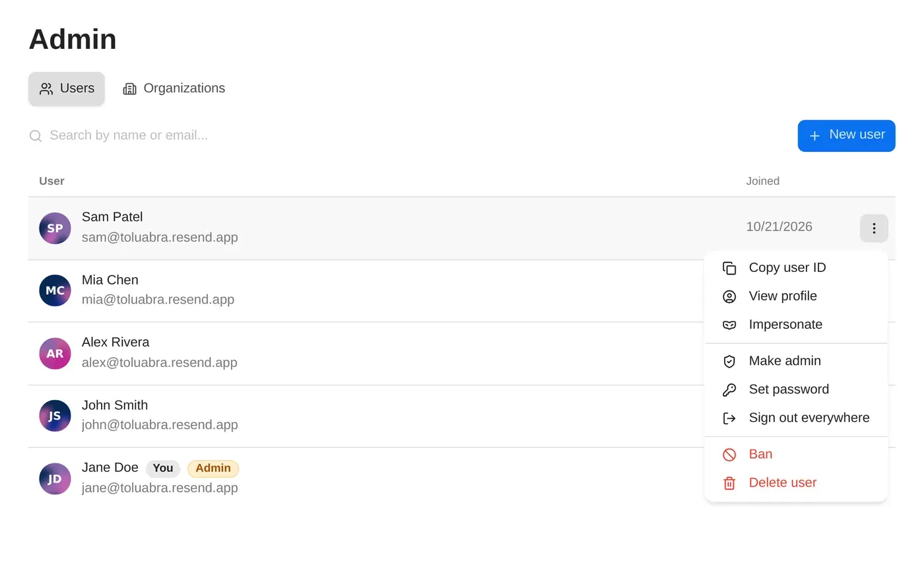
Task: Click the email mia@toluabra.resend.app
Action: (158, 300)
